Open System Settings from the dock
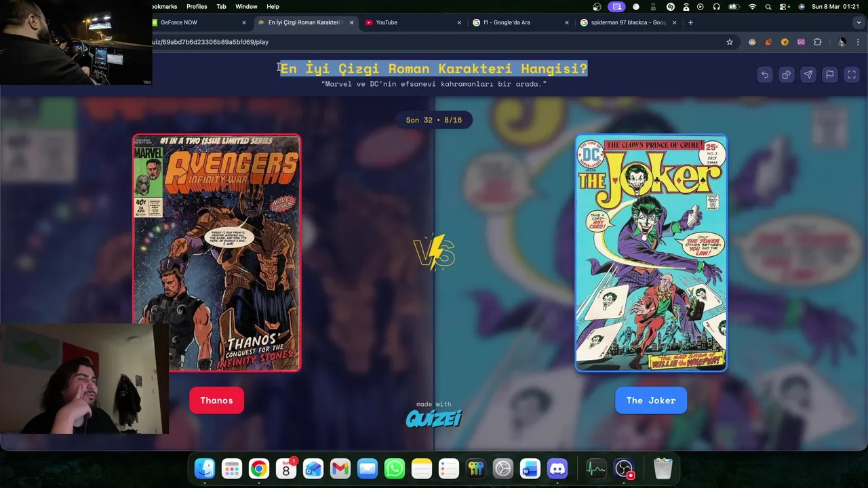The width and height of the screenshot is (868, 488). (x=503, y=468)
